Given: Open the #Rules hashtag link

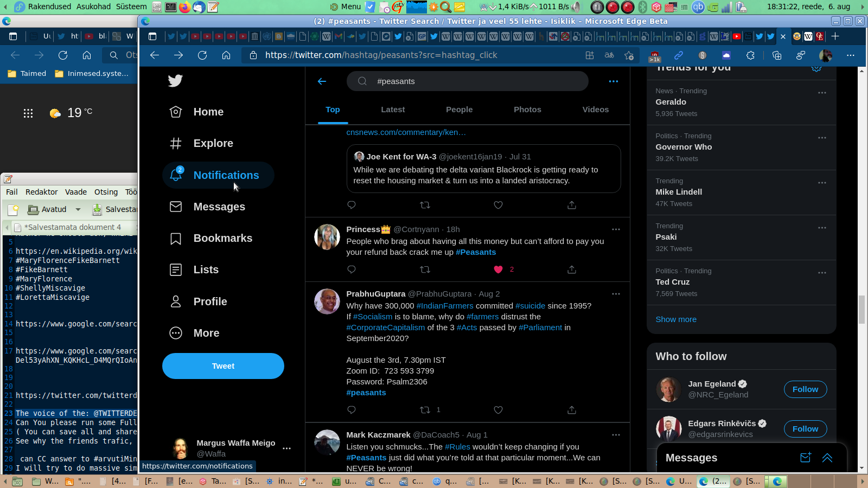Looking at the screenshot, I should point(457,447).
